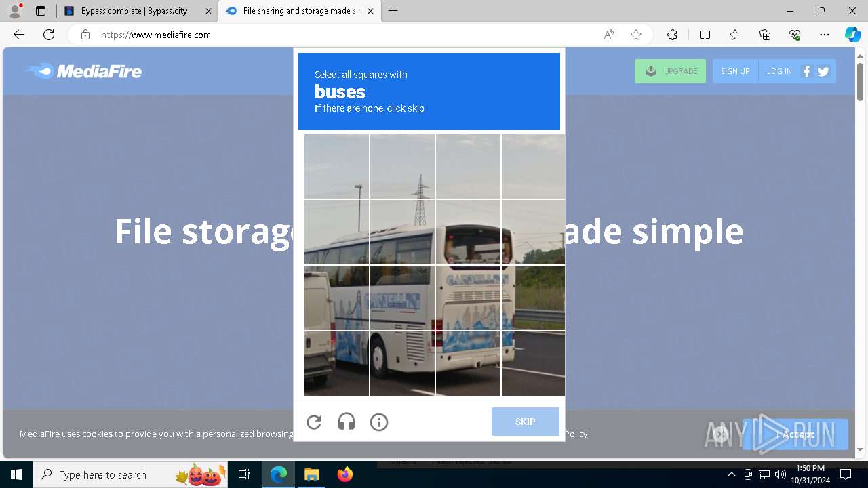Switch to audio challenge via headphones icon
868x488 pixels.
pos(347,422)
